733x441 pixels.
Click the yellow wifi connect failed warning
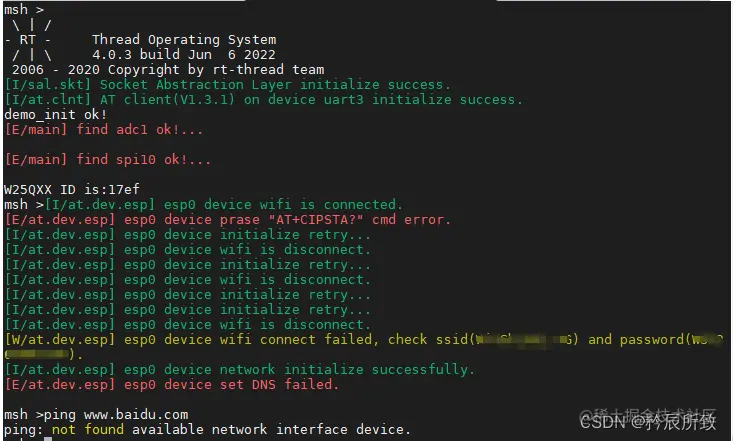364,347
